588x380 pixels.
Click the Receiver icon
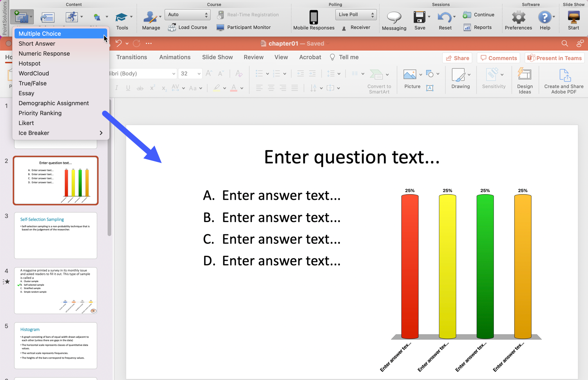[x=344, y=28]
